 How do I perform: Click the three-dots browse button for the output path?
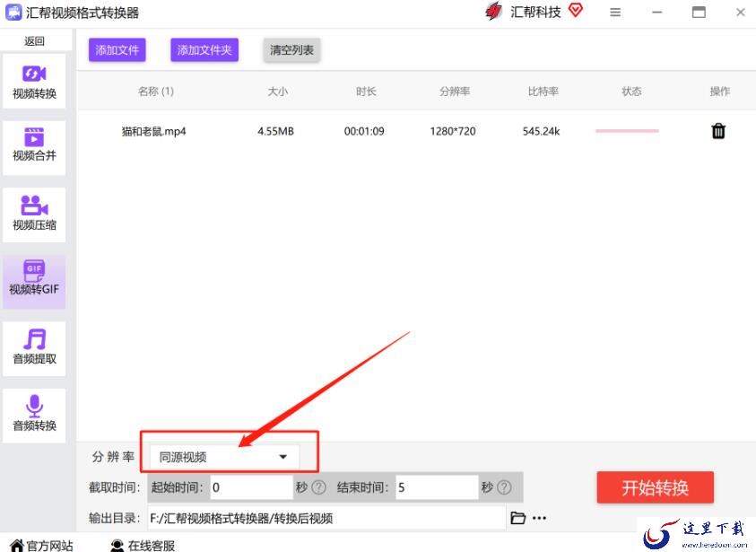point(539,518)
